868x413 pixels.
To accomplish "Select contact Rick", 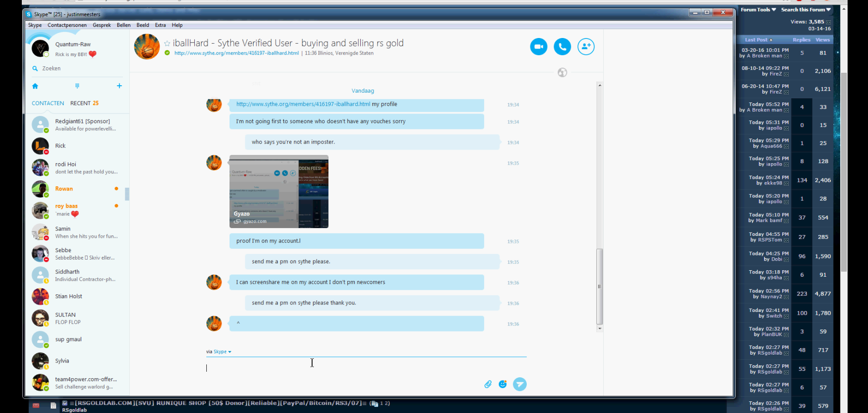I will (x=77, y=146).
